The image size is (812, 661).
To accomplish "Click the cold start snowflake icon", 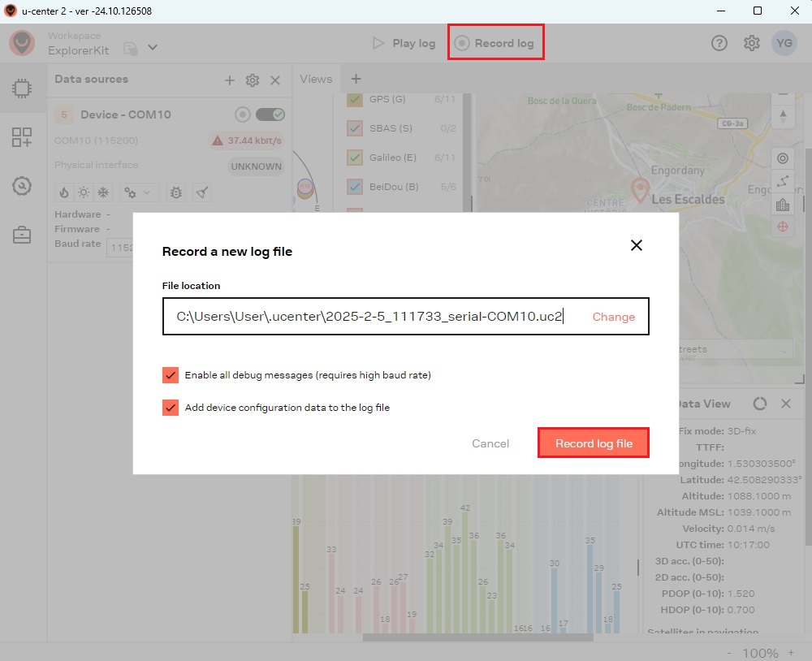I will pyautogui.click(x=103, y=192).
